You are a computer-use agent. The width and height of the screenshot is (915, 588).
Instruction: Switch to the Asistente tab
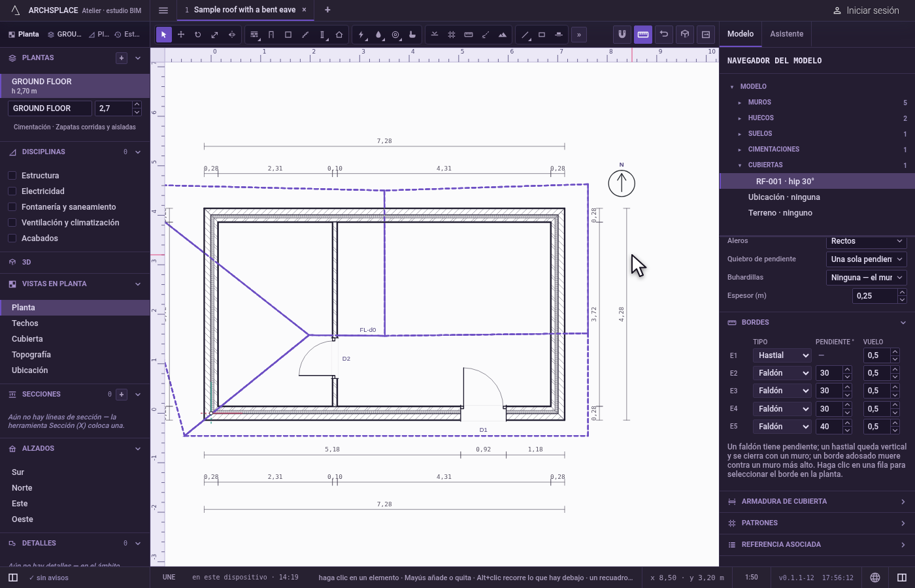(x=786, y=34)
